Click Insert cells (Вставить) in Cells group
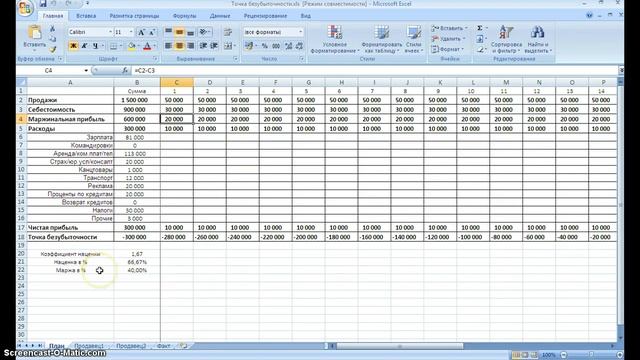The height and width of the screenshot is (360, 640). [449, 28]
